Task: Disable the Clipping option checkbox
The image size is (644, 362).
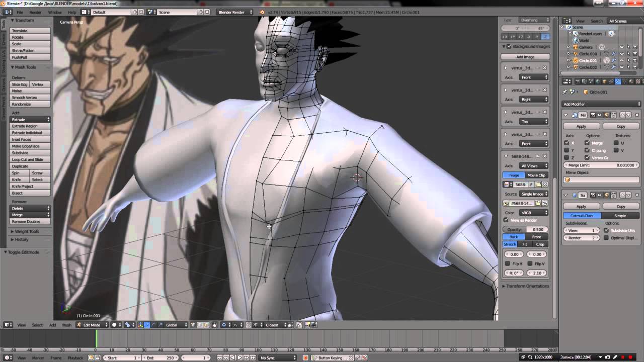Action: point(587,150)
